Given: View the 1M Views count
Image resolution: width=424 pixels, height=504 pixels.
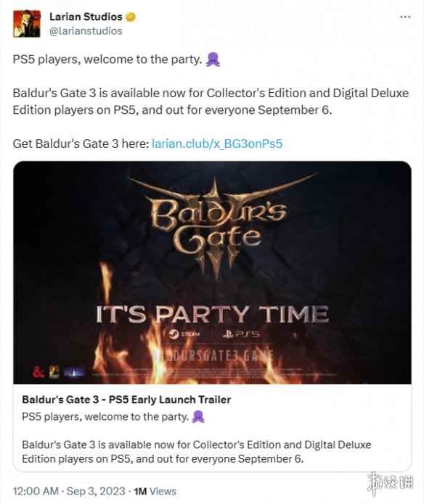Looking at the screenshot, I should (155, 491).
